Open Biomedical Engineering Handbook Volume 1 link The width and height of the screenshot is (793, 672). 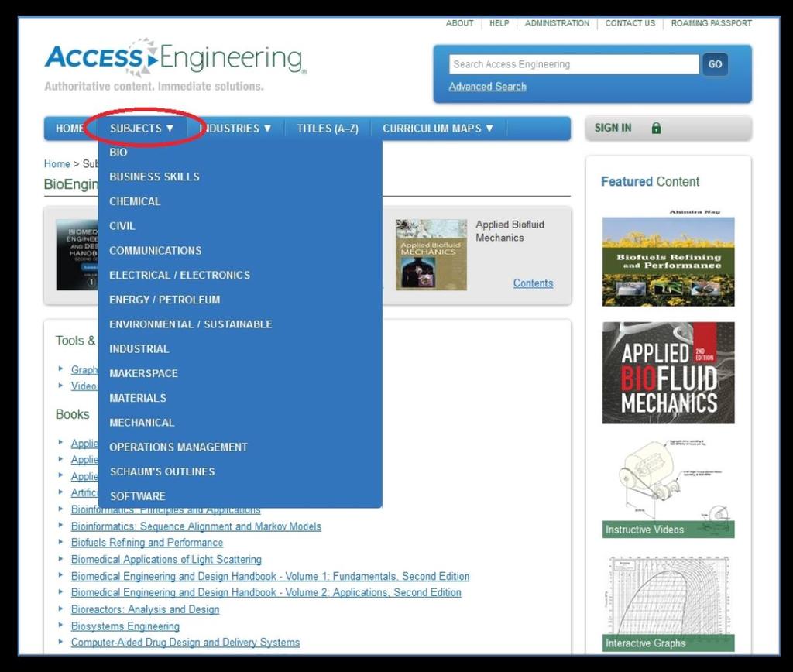click(270, 577)
